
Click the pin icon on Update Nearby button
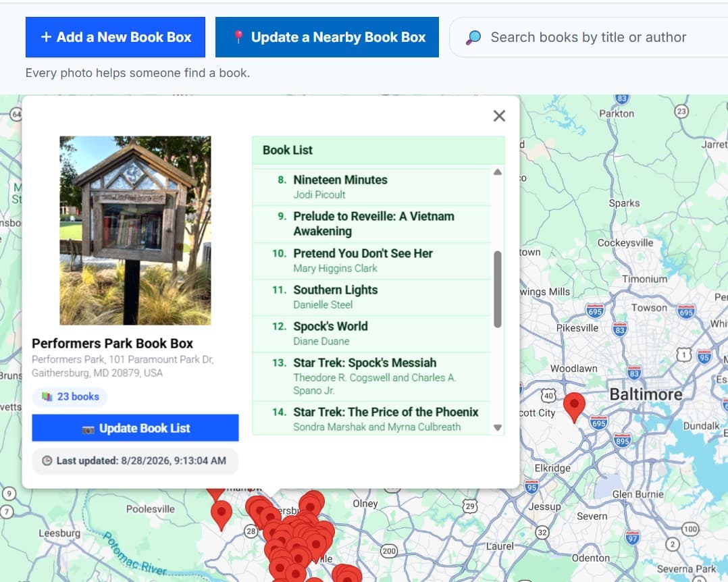(238, 36)
